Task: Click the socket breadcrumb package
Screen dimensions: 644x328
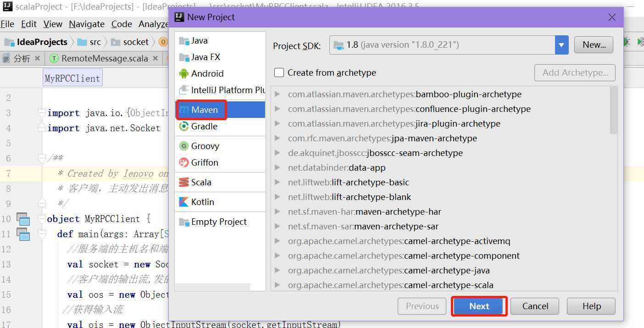Action: 130,42
